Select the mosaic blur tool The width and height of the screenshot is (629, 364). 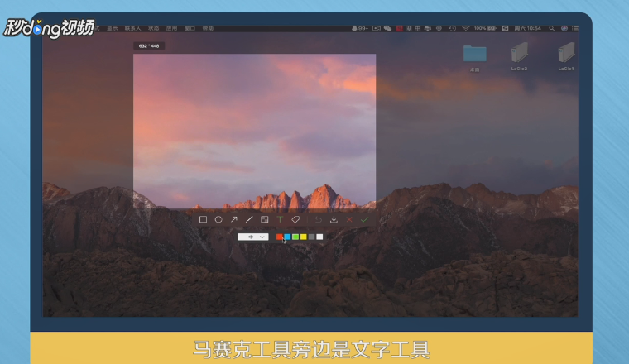[264, 219]
